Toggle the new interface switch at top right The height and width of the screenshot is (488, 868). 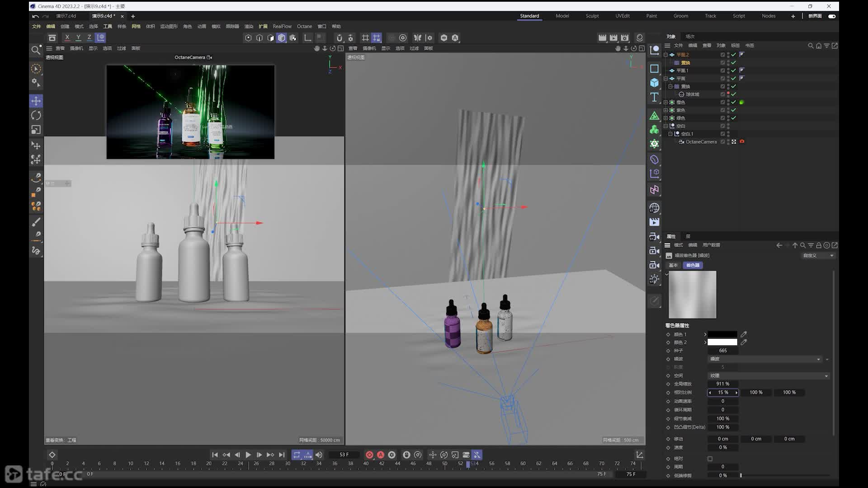[x=832, y=16]
